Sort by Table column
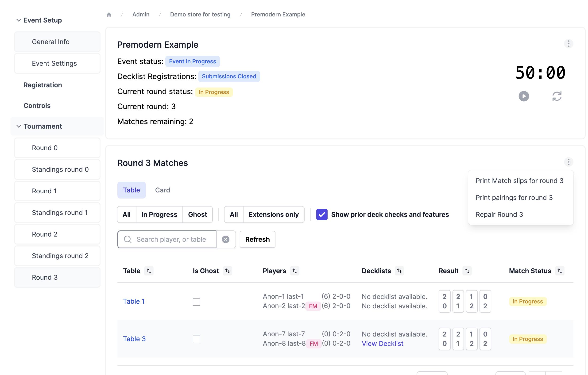 click(x=149, y=271)
